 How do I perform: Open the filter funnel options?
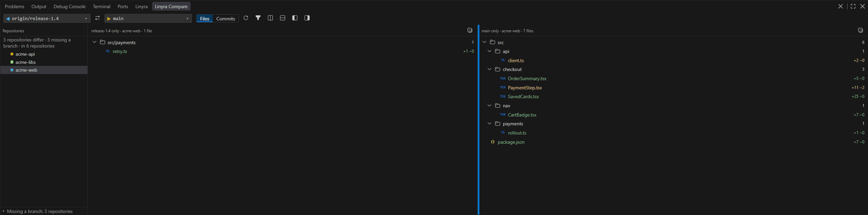pyautogui.click(x=258, y=18)
